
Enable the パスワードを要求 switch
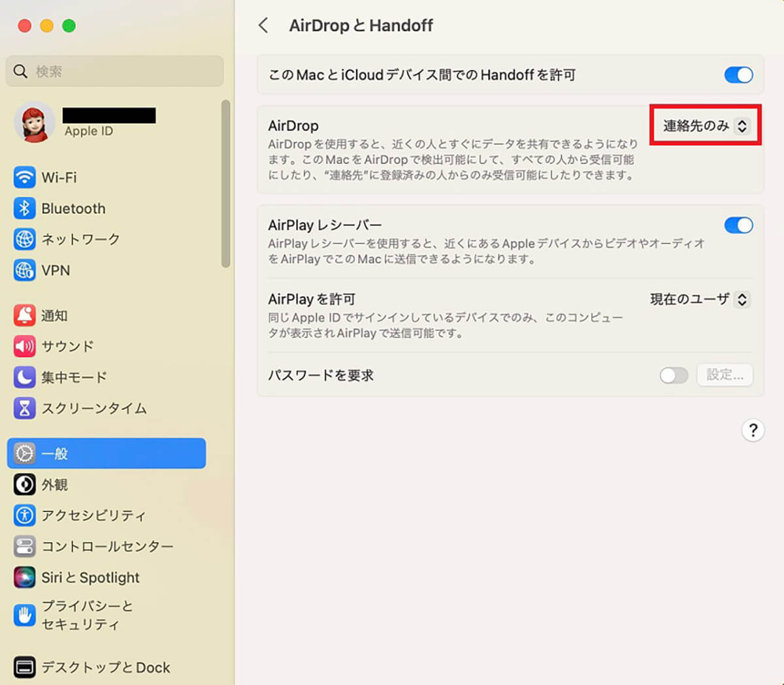pos(674,375)
